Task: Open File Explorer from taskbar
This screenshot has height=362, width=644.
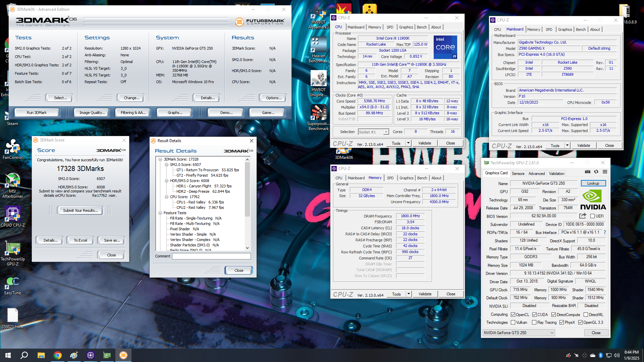Action: click(41, 355)
